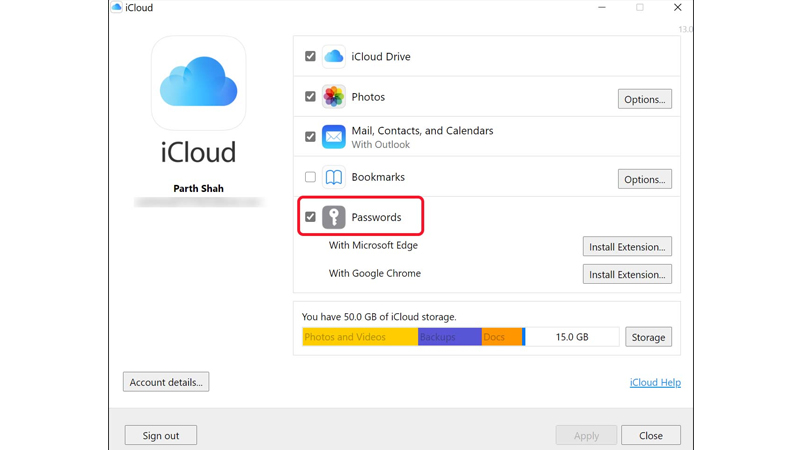Image resolution: width=800 pixels, height=450 pixels.
Task: Click the Photos flower icon
Action: coord(334,96)
